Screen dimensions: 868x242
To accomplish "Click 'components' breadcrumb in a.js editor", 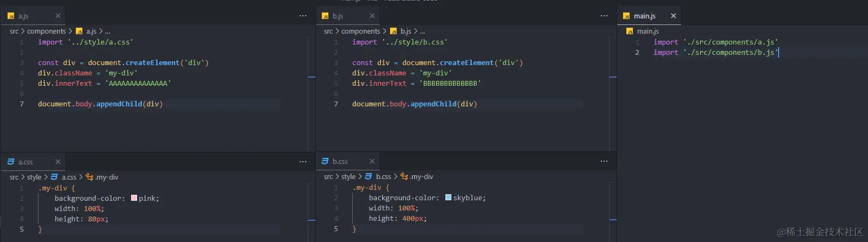I will click(47, 31).
